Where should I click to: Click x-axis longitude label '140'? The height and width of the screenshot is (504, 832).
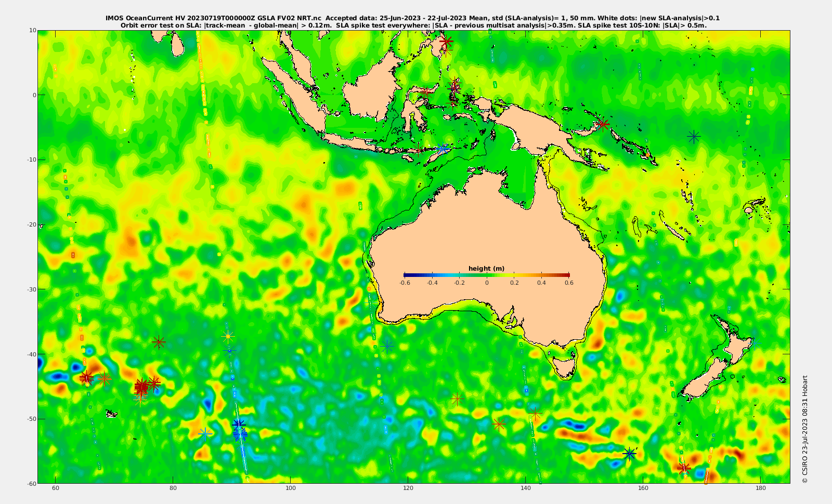[x=526, y=488]
